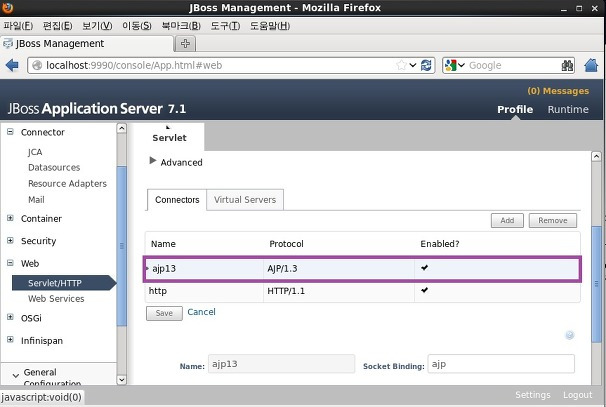The image size is (606, 407).
Task: Collapse the Connector tree node
Action: tap(10, 132)
